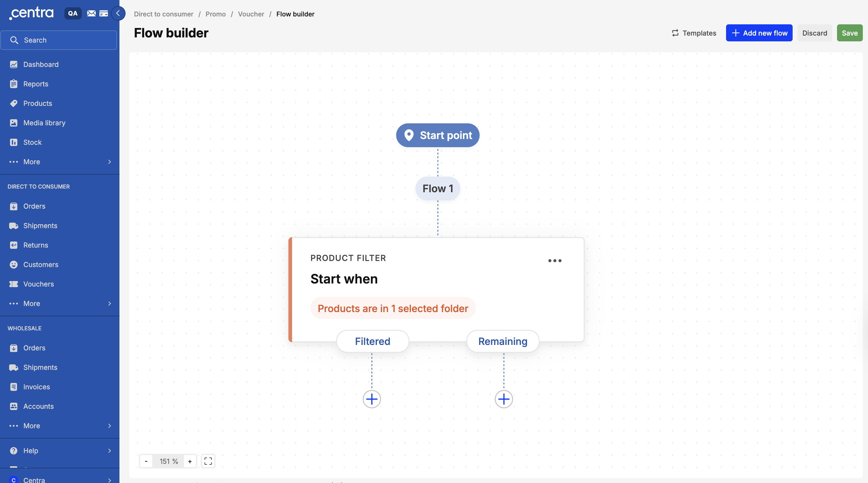Fit the flow canvas to the screen
The height and width of the screenshot is (483, 868).
(x=208, y=461)
